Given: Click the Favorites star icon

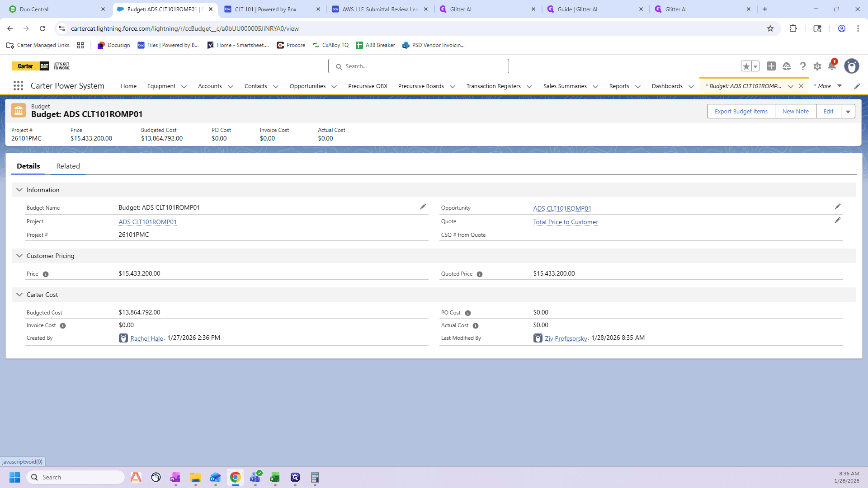Looking at the screenshot, I should (x=746, y=66).
